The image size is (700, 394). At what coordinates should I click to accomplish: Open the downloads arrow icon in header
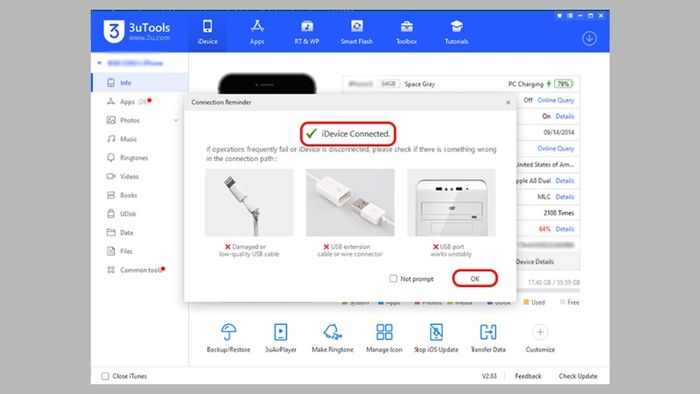(589, 38)
